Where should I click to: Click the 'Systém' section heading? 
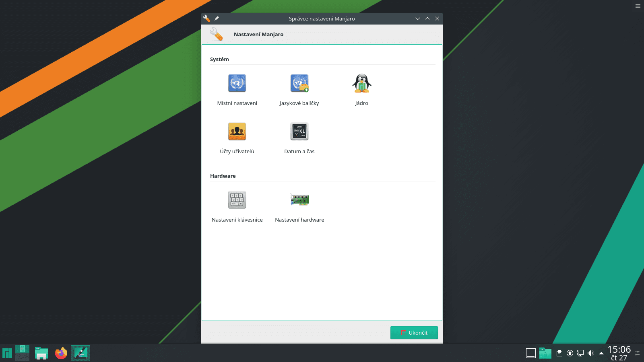pos(219,59)
